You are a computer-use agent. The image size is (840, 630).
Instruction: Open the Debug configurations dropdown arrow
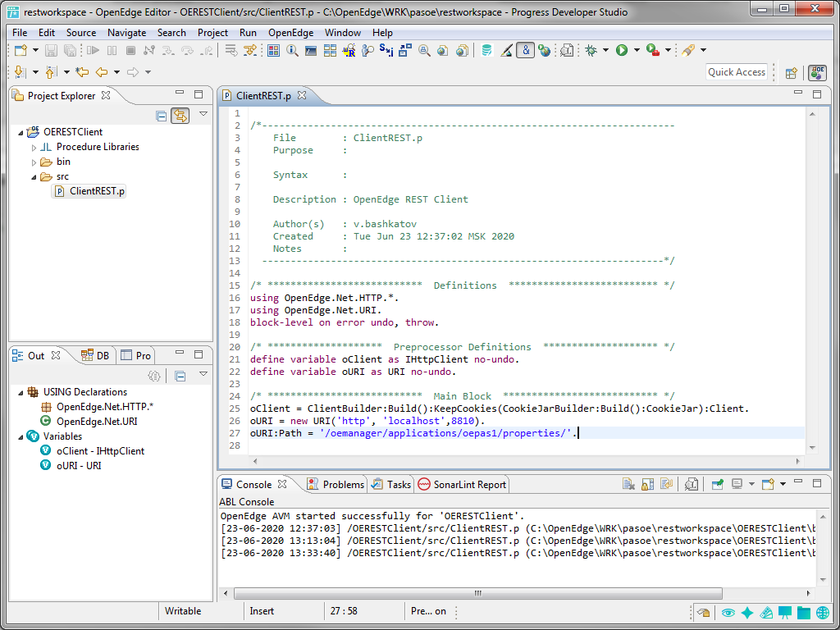click(605, 50)
